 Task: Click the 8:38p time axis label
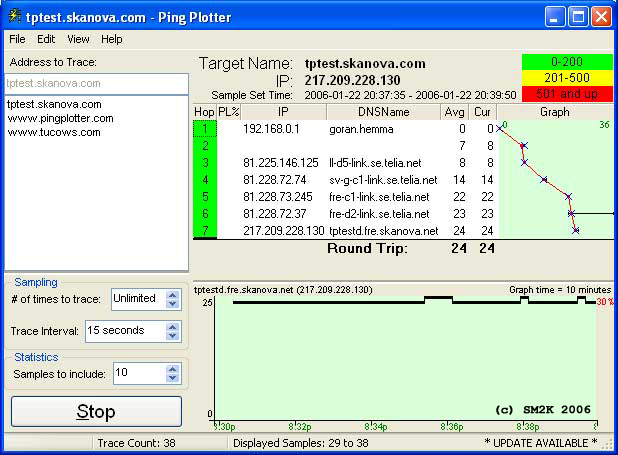coord(528,427)
